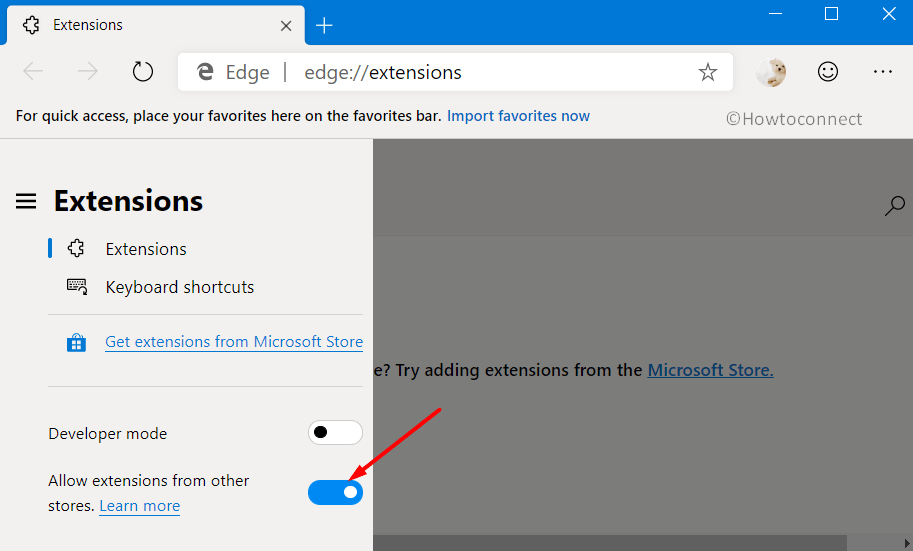Collapse the Extensions hamburger menu
Image resolution: width=913 pixels, height=551 pixels.
point(26,202)
